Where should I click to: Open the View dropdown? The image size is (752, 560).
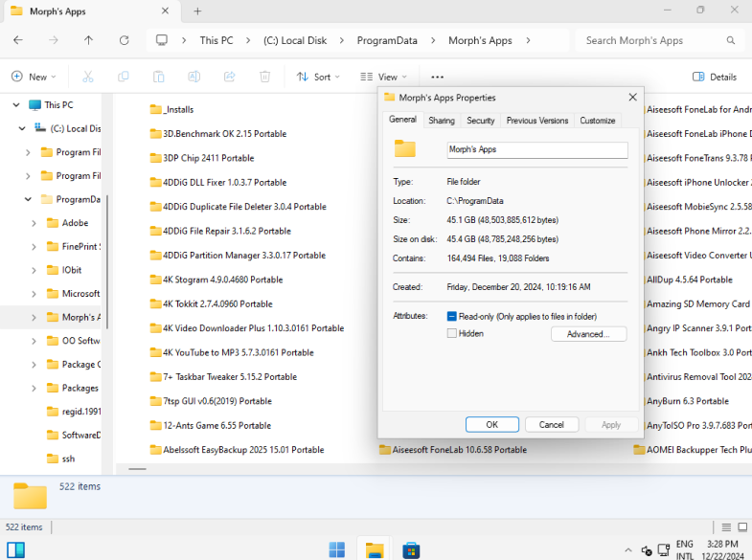[x=384, y=77]
